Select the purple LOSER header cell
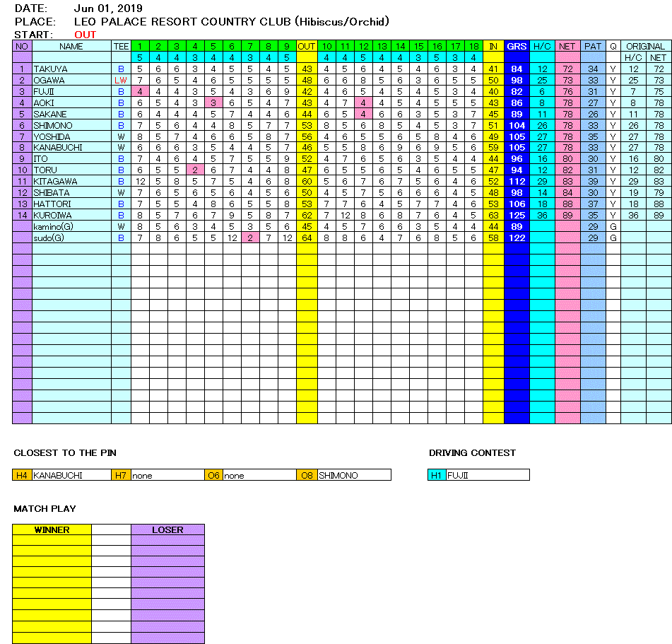The image size is (672, 644). coord(167,529)
